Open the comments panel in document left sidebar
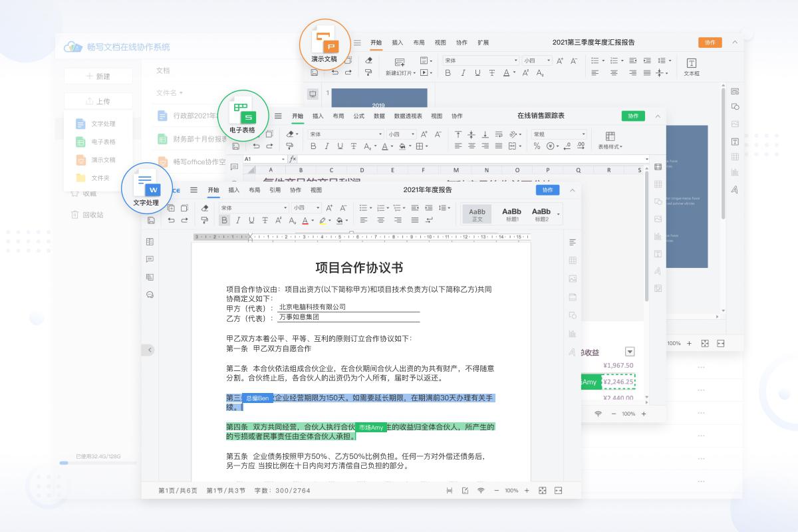The height and width of the screenshot is (532, 798). 150,259
